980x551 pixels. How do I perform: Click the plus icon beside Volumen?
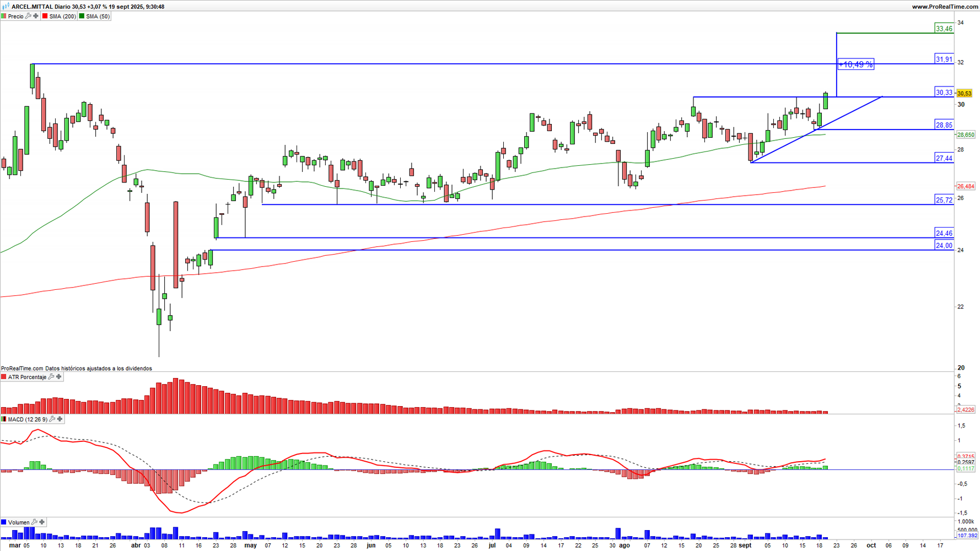pos(42,522)
